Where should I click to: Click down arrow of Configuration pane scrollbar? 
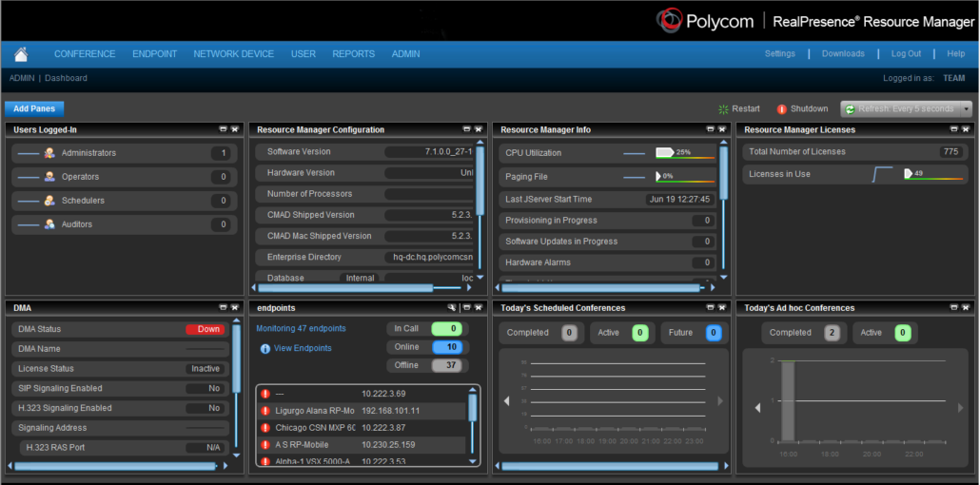[x=480, y=277]
